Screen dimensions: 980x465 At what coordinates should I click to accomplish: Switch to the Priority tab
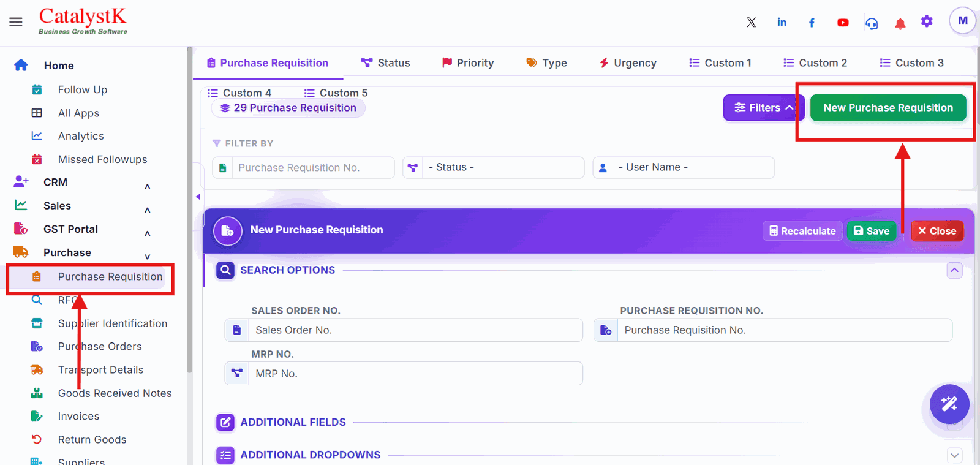click(x=468, y=63)
